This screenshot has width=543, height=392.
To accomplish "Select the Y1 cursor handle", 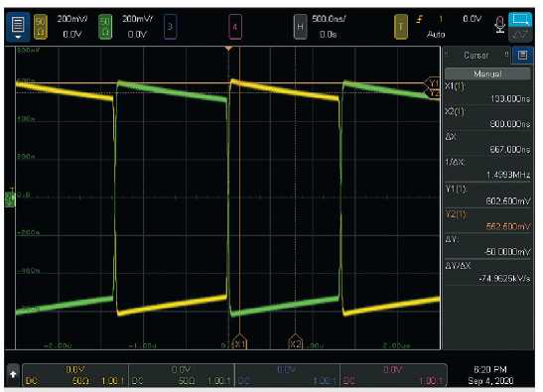I will [433, 83].
